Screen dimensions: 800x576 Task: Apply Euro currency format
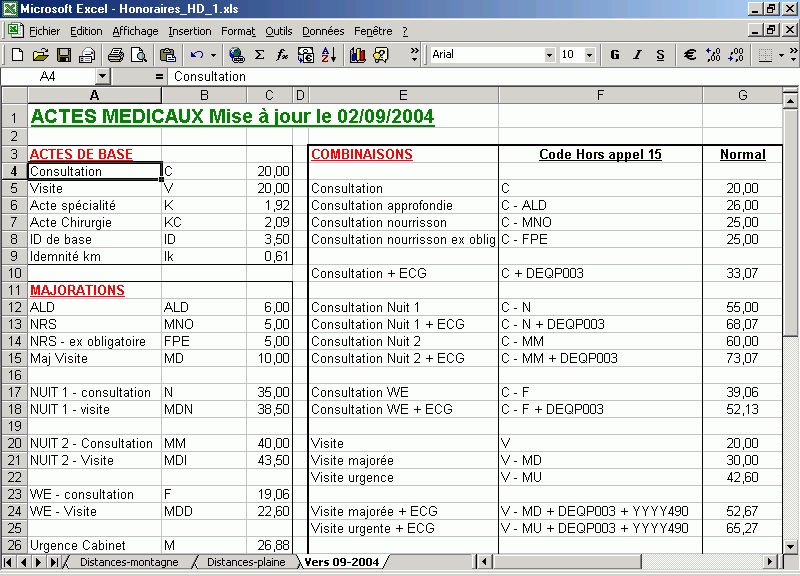690,55
